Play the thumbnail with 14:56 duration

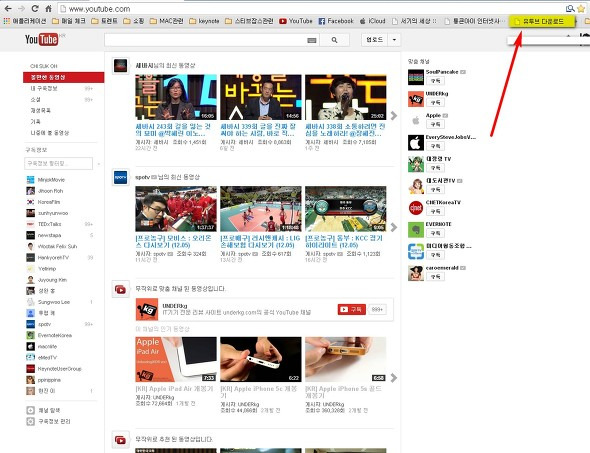[x=261, y=97]
